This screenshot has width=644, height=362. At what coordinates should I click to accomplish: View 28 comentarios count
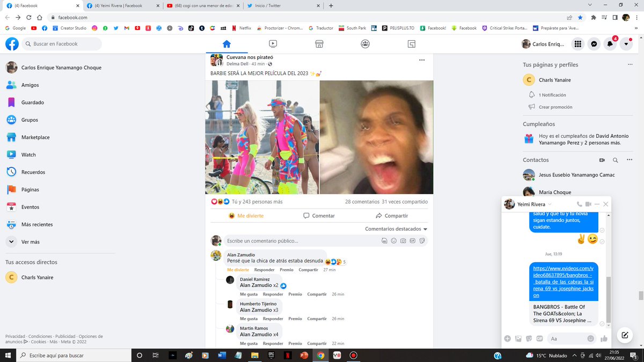click(x=362, y=202)
